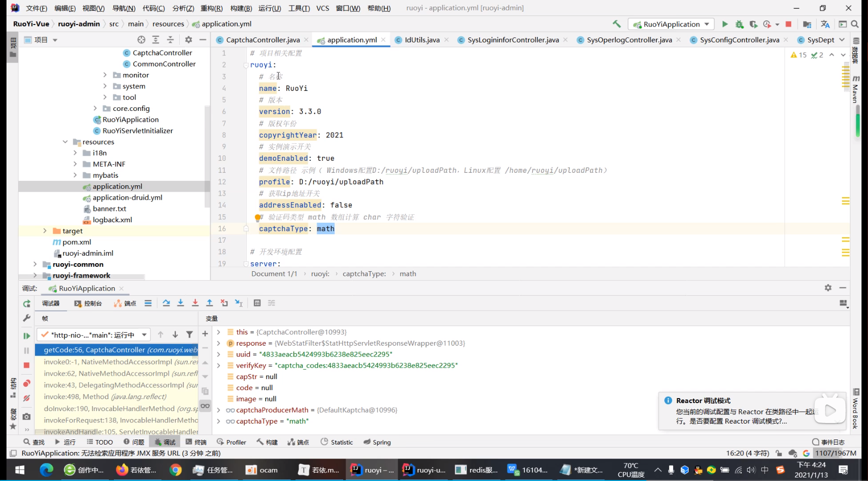This screenshot has height=481, width=868.
Task: Open Statistic tool window
Action: pyautogui.click(x=337, y=442)
